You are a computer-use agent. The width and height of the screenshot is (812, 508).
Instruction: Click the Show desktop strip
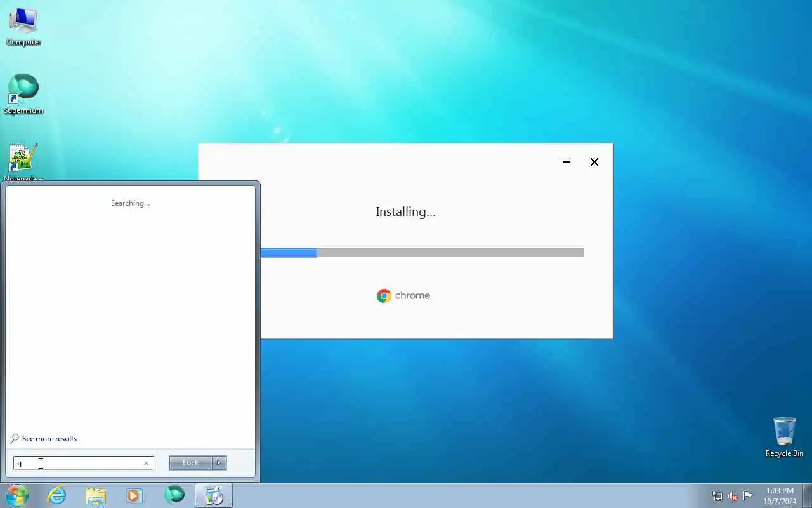pyautogui.click(x=807, y=495)
